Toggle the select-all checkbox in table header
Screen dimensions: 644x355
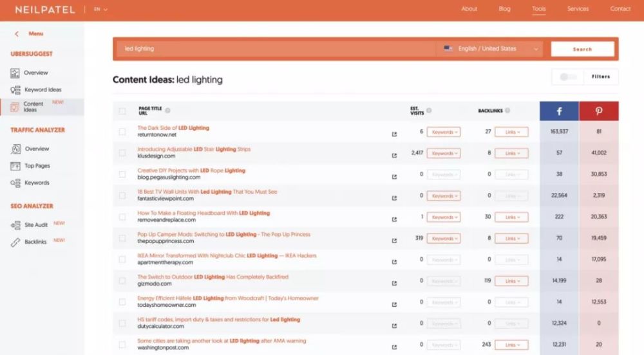[x=122, y=111]
